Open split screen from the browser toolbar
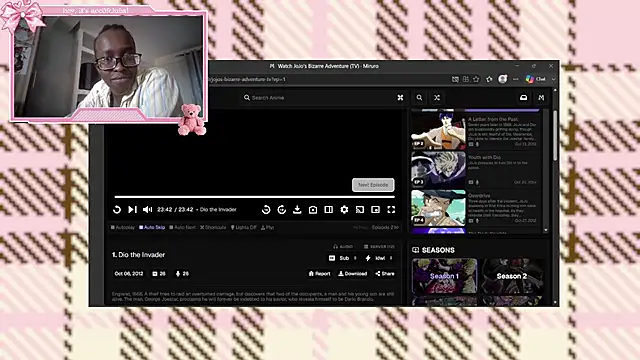 (x=466, y=80)
